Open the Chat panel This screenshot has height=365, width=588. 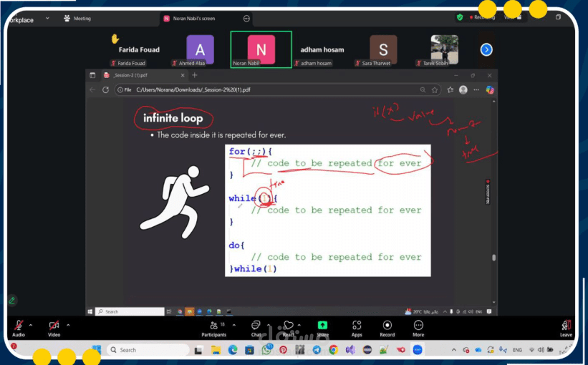pos(256,328)
